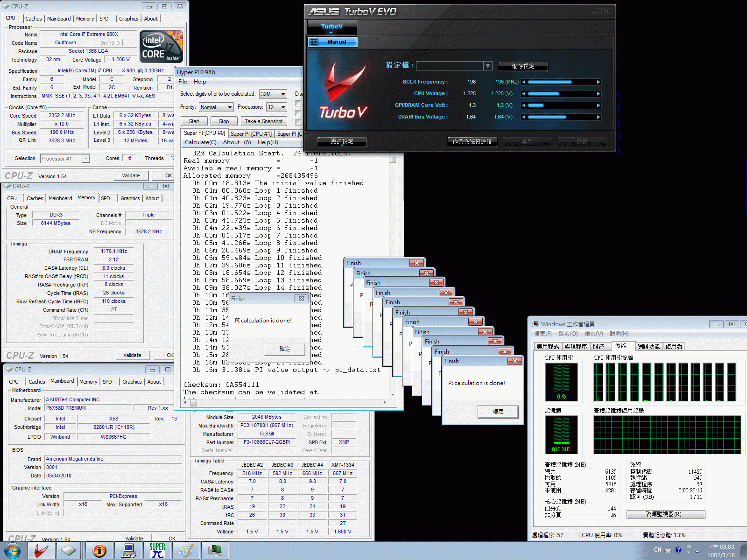Toggle the third Disable checkbox in Hyper PI
The image size is (747, 560).
pyautogui.click(x=298, y=123)
